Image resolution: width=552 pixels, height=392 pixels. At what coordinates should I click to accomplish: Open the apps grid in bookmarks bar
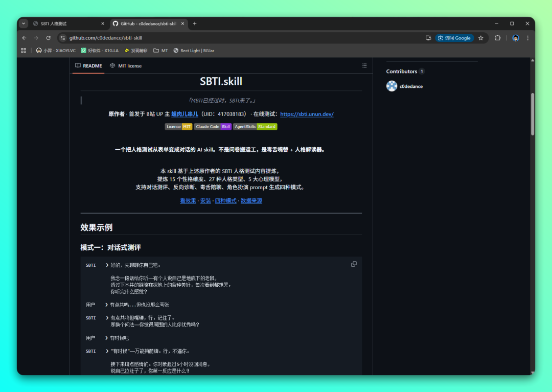tap(24, 51)
